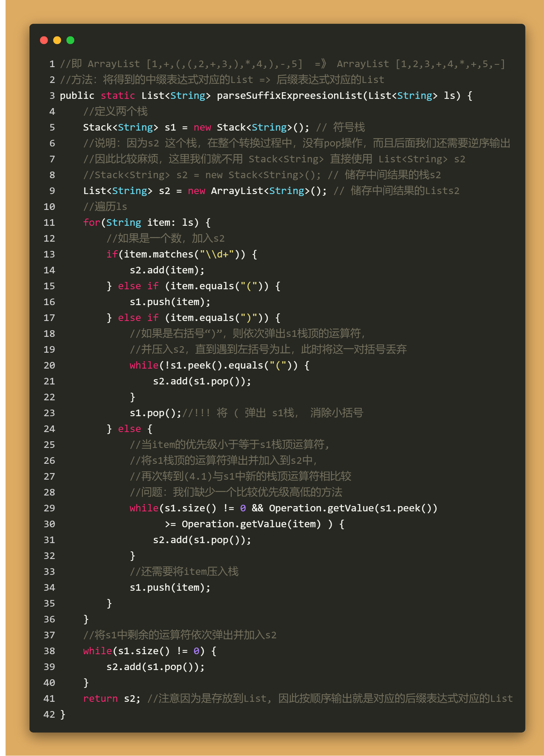Click comment '//还需要将item压入栈'
This screenshot has width=544, height=756.
coord(184,572)
